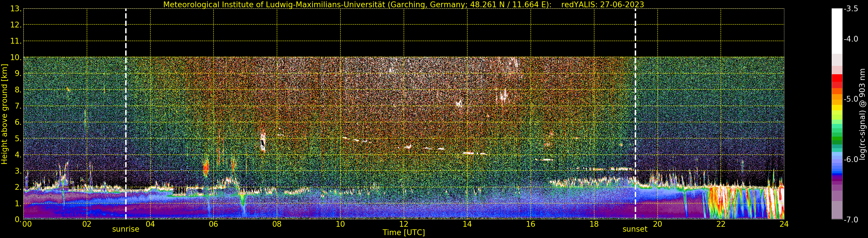The image size is (868, 238).
Task: Pick the yellow colorbar segment
Action: pos(837,108)
